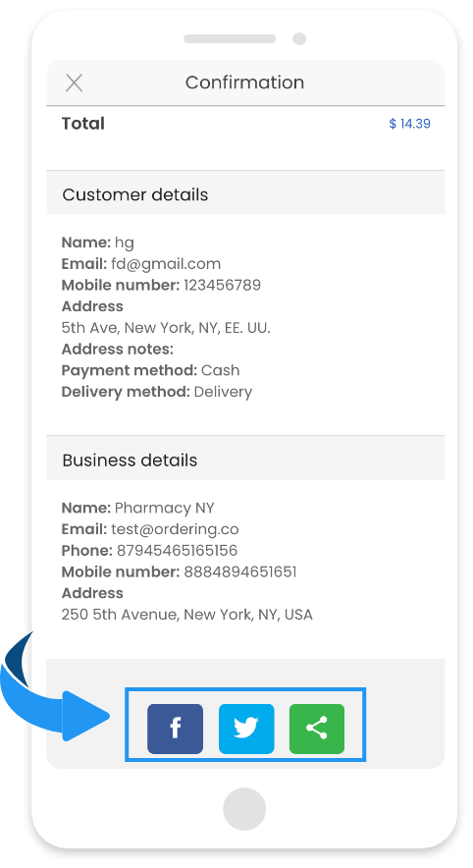473x868 pixels.
Task: Click the Pharmacy NY business name
Action: point(164,509)
